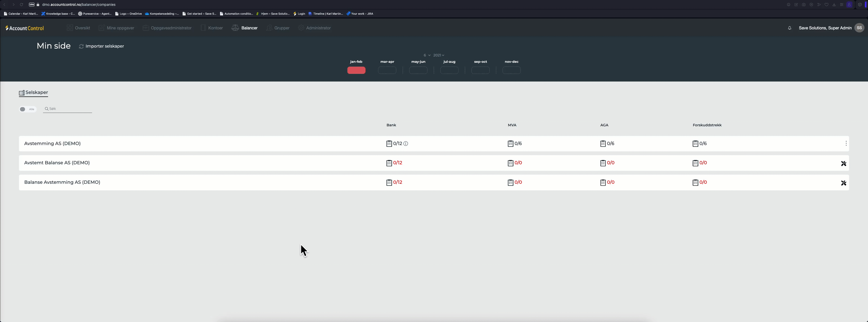Toggle the Alle switch

tap(23, 109)
